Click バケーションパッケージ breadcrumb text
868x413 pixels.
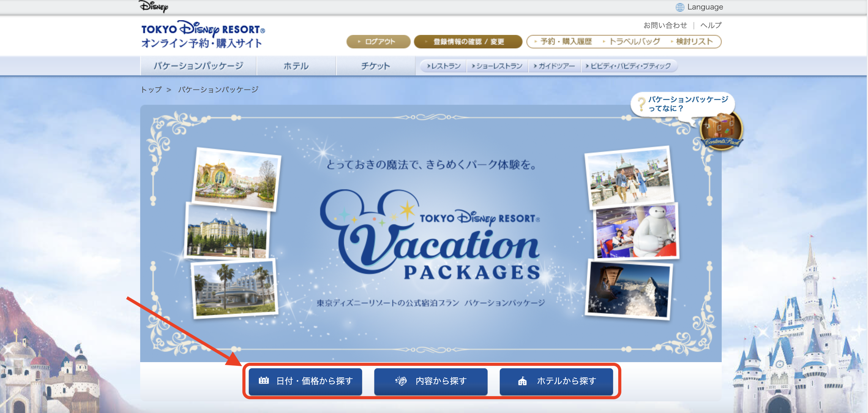coord(218,89)
